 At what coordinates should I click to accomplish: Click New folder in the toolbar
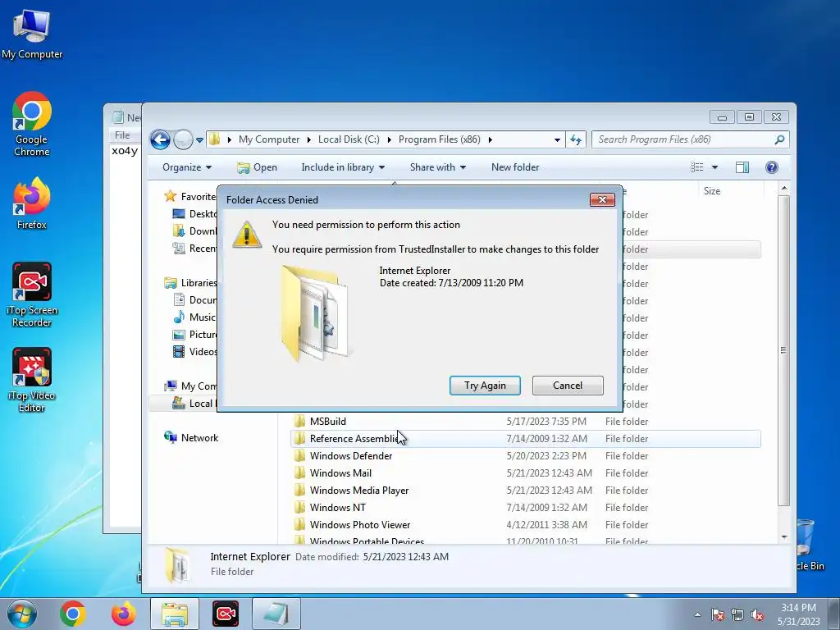point(515,167)
